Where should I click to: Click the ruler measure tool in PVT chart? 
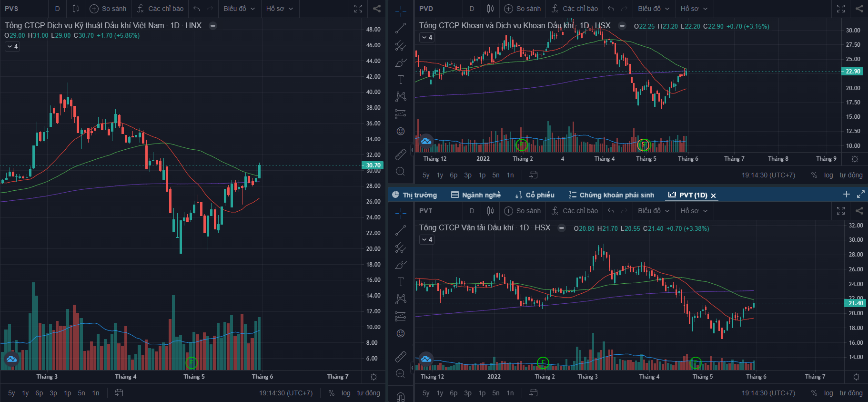(401, 356)
